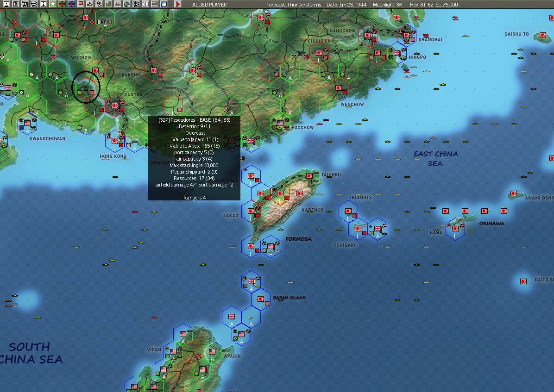The width and height of the screenshot is (554, 392).
Task: Click the 'Moonlight: 3%' status text
Action: point(387,5)
